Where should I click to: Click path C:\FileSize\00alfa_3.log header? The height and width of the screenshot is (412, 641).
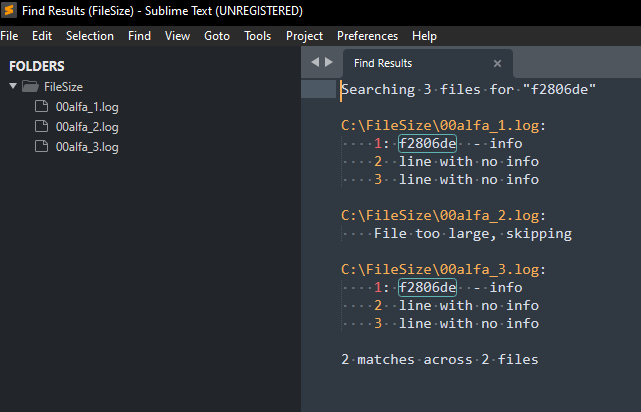(x=444, y=269)
